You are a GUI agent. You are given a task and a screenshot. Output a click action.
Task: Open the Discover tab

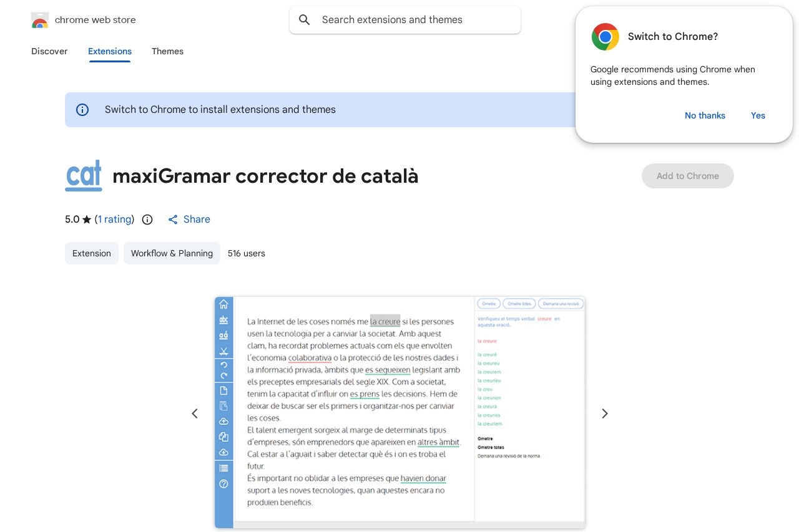pyautogui.click(x=49, y=52)
